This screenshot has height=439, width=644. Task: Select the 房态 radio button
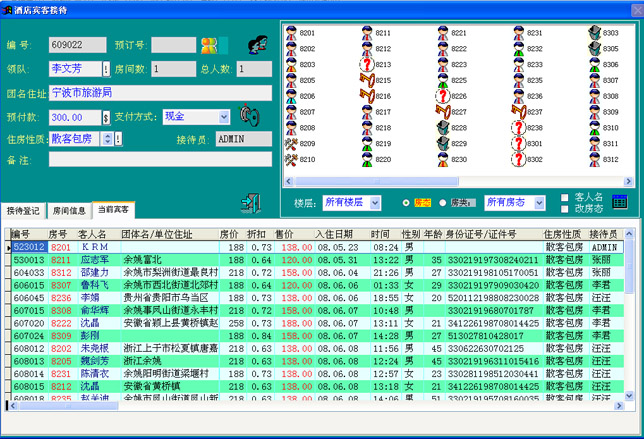click(405, 203)
